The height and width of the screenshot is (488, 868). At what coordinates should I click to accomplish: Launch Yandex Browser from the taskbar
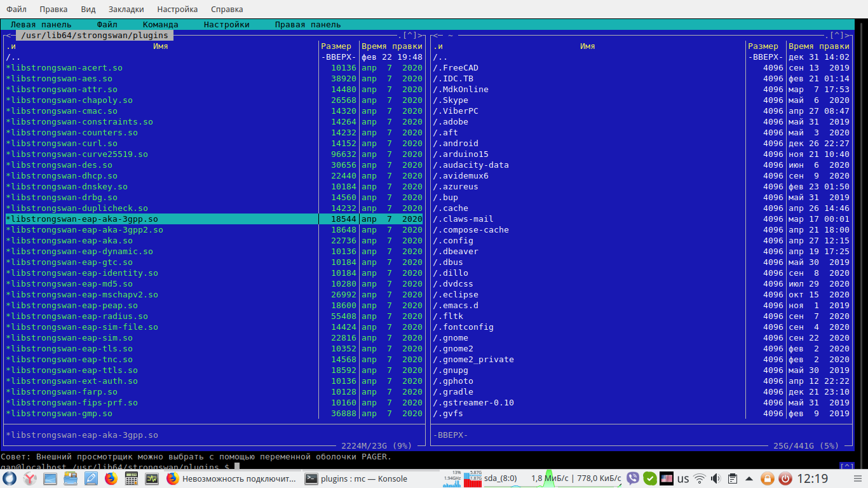point(30,478)
